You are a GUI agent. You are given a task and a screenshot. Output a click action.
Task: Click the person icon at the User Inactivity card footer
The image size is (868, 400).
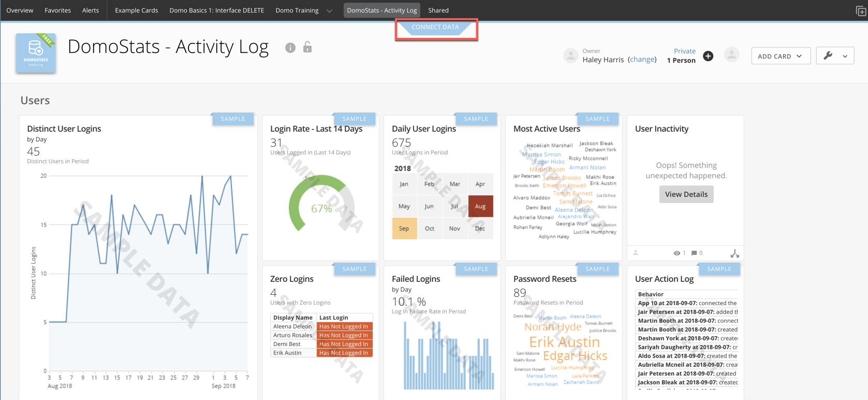tap(636, 253)
